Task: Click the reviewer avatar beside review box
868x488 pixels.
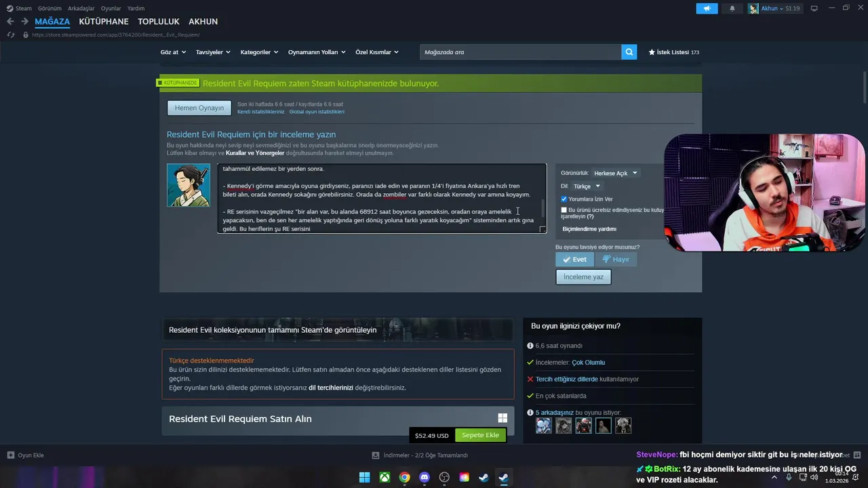Action: [x=189, y=185]
